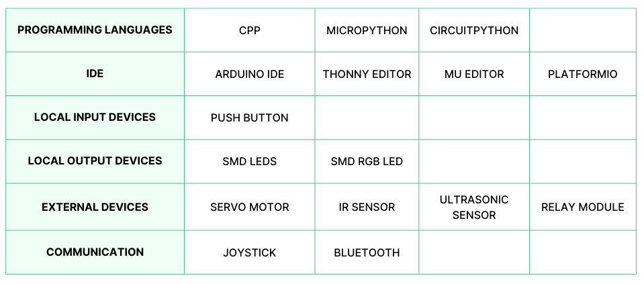Select the LOCAL INPUT DEVICES header

tap(95, 117)
